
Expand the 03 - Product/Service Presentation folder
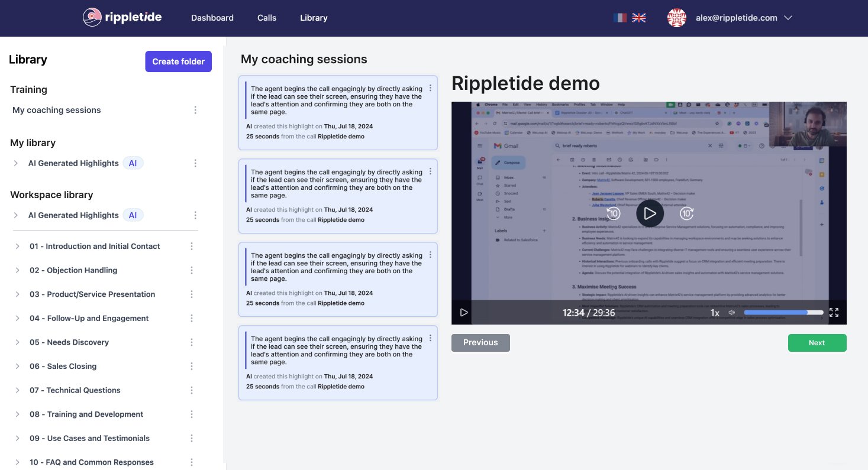[18, 294]
